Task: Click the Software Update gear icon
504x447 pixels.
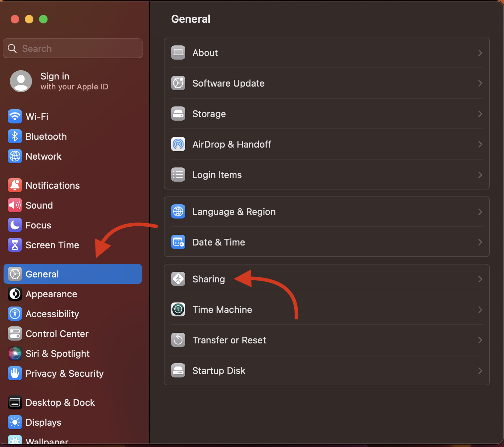Action: click(x=178, y=83)
